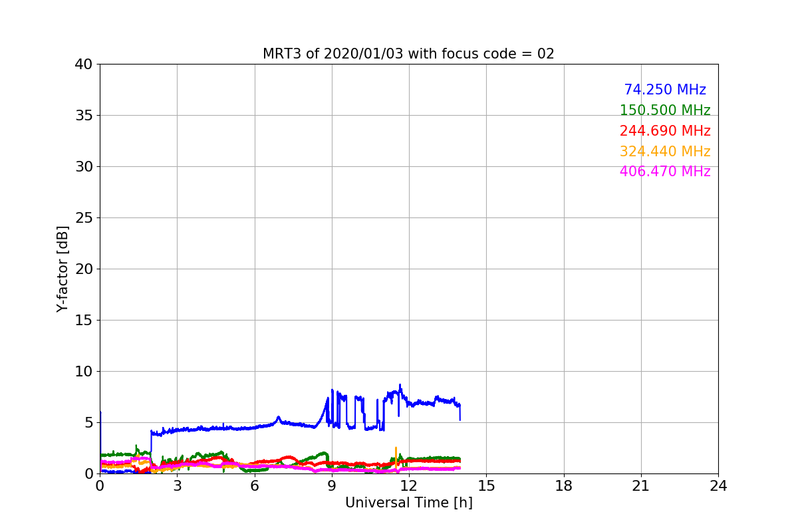This screenshot has height=532, width=798.
Task: Click the "Universal Time [h]" axis label
Action: (x=409, y=503)
